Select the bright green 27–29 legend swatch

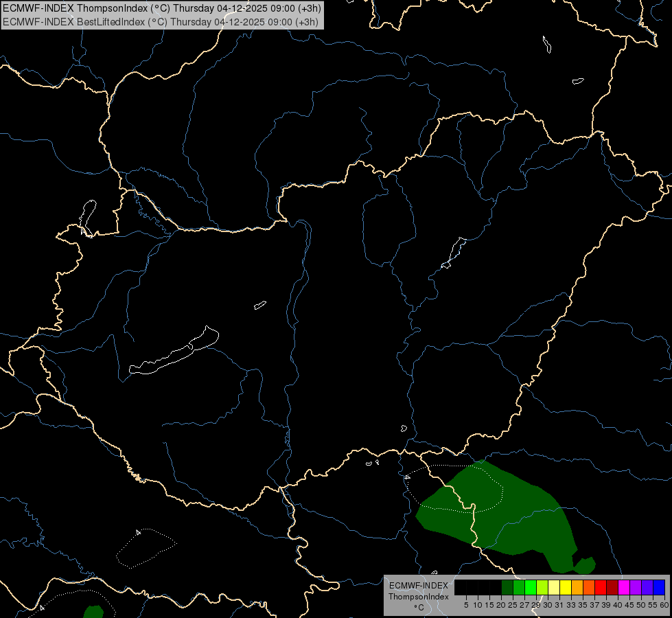click(531, 588)
